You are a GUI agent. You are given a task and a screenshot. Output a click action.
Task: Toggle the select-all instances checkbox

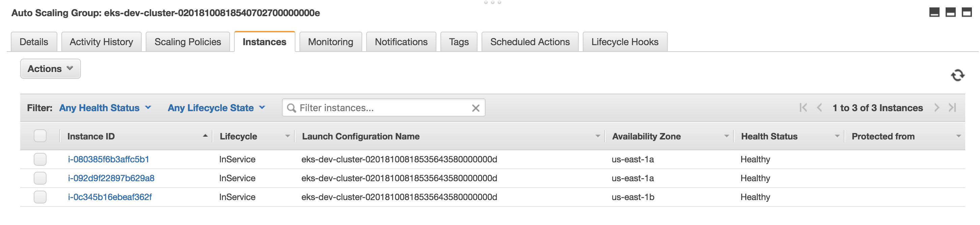pos(40,136)
